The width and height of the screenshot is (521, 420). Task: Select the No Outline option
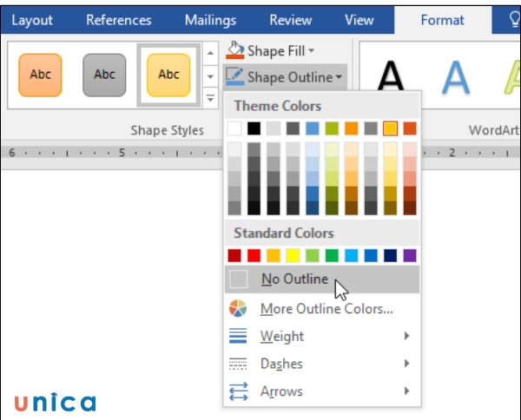point(294,279)
